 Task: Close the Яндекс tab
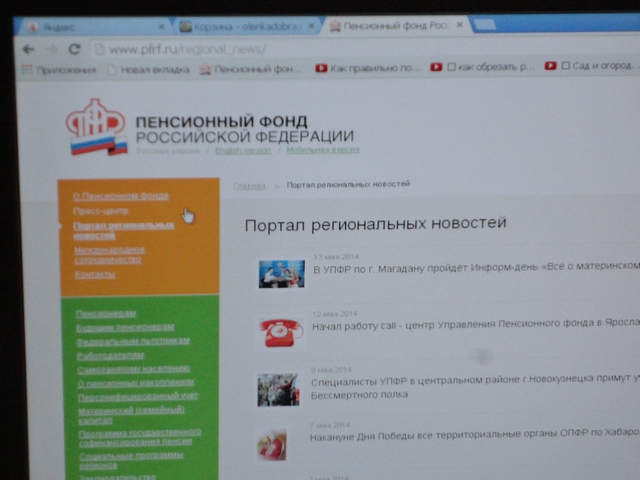pyautogui.click(x=161, y=27)
